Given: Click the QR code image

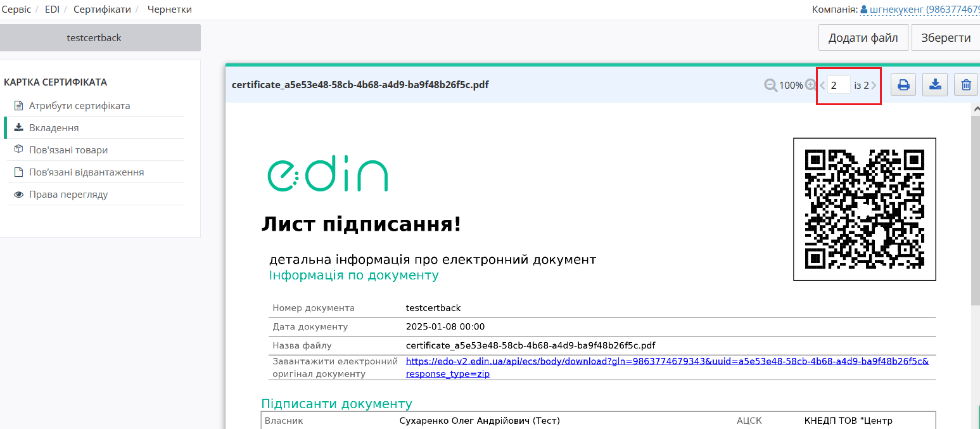Looking at the screenshot, I should [865, 208].
